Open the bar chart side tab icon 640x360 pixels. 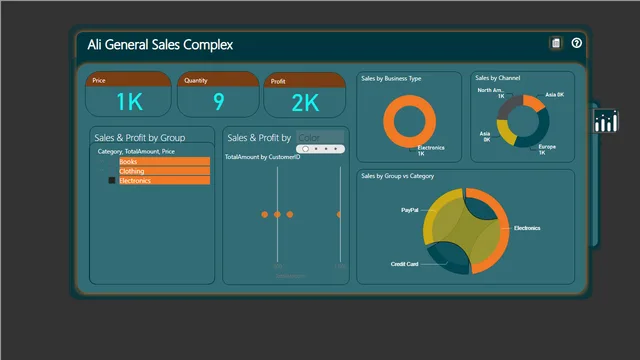pos(606,121)
